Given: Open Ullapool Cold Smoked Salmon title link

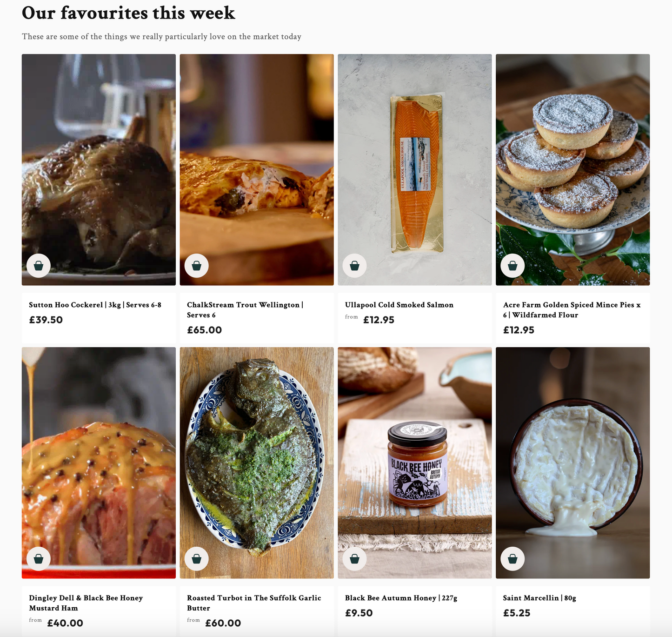Looking at the screenshot, I should coord(399,305).
